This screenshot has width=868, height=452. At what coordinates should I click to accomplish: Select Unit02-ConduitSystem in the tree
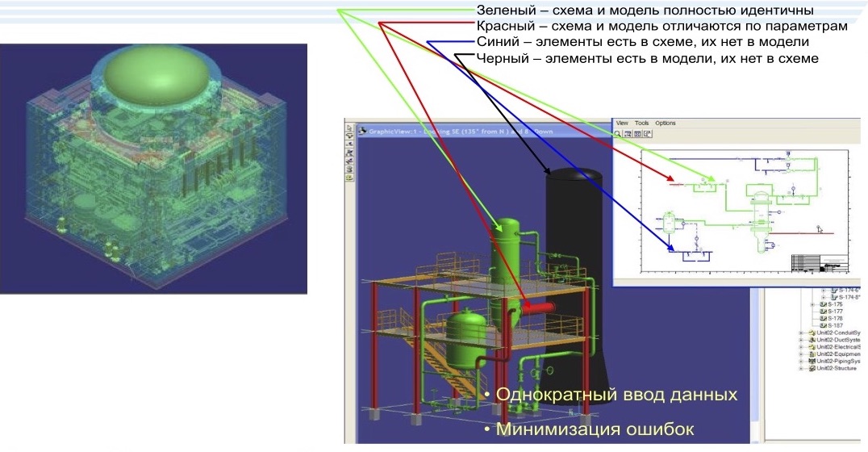pyautogui.click(x=839, y=333)
